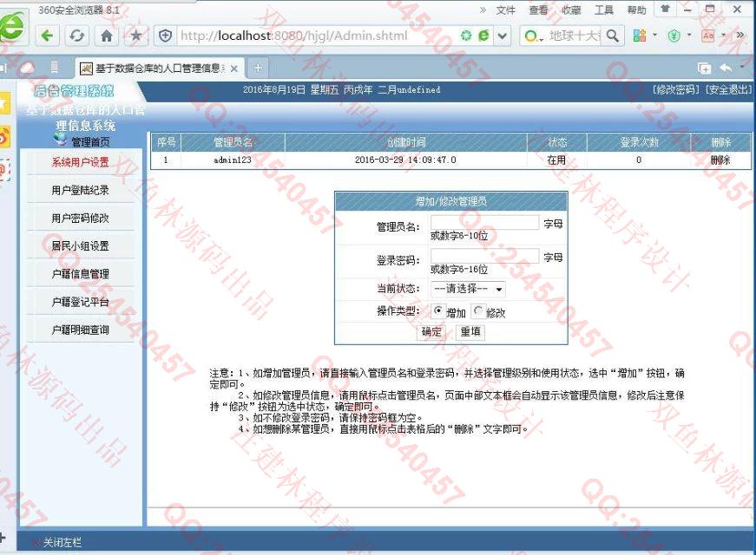The width and height of the screenshot is (756, 555).
Task: Click the green shield protection icon
Action: tap(674, 36)
